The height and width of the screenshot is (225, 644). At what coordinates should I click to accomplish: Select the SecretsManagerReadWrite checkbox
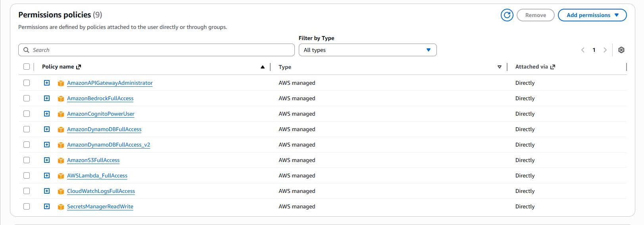click(x=27, y=206)
